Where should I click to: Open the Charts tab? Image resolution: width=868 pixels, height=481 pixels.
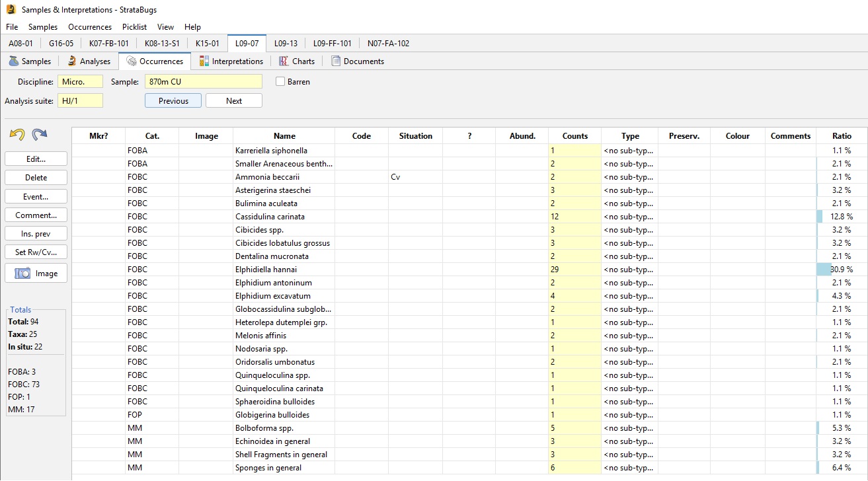[297, 61]
